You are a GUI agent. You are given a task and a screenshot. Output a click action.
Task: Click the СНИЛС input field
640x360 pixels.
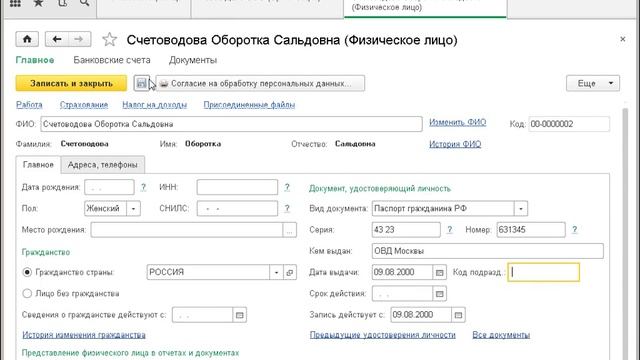pos(237,209)
